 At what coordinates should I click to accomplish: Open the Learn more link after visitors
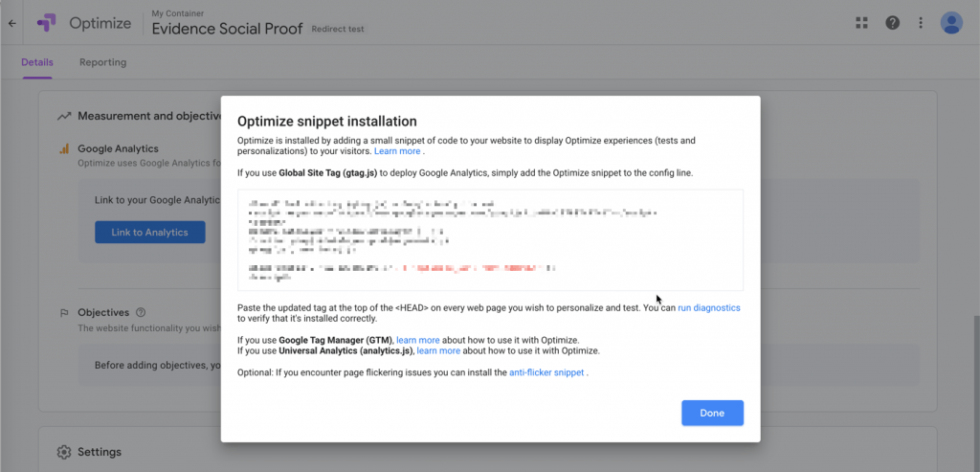397,151
